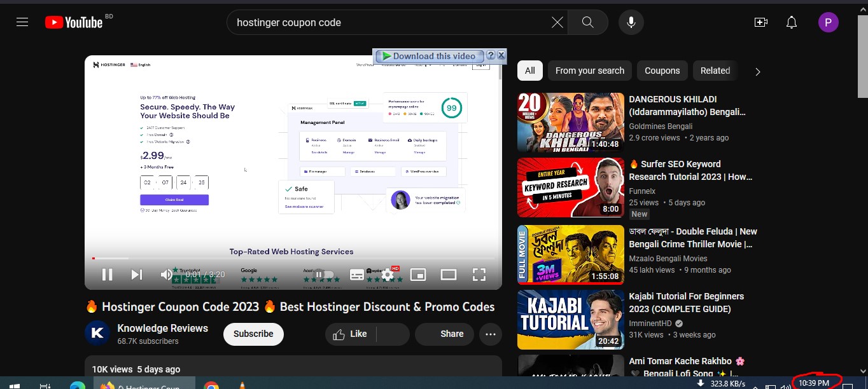Click the 68.7K subscribers text
The height and width of the screenshot is (389, 868).
click(148, 341)
